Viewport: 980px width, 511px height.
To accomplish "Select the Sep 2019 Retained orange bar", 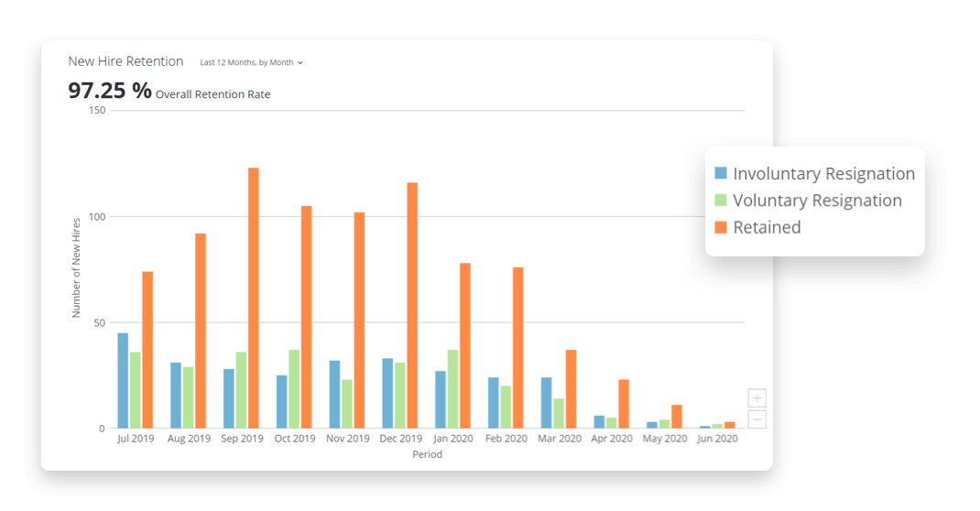I will pyautogui.click(x=254, y=298).
